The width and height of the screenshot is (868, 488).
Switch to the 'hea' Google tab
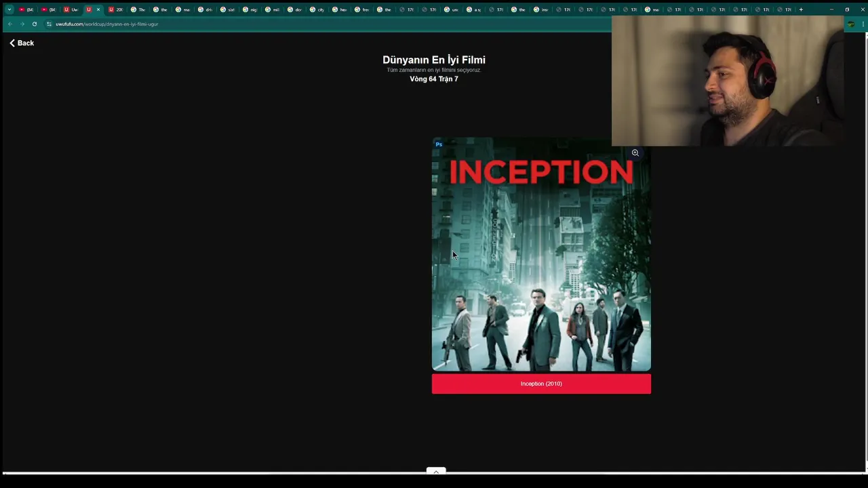pos(339,9)
